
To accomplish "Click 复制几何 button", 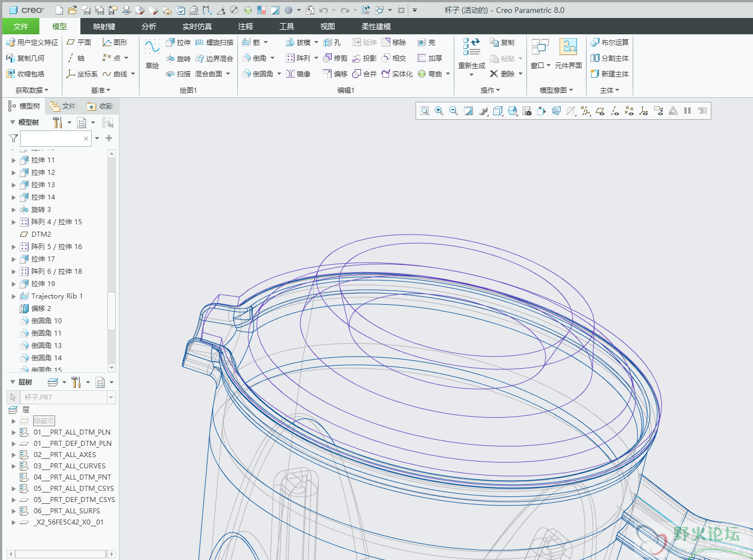I will [25, 58].
